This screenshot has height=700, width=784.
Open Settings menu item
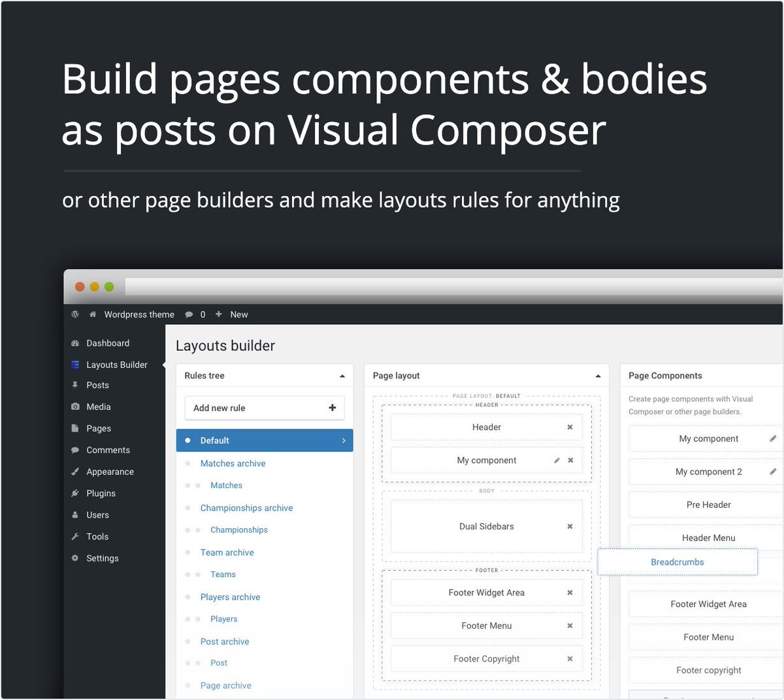pyautogui.click(x=103, y=558)
